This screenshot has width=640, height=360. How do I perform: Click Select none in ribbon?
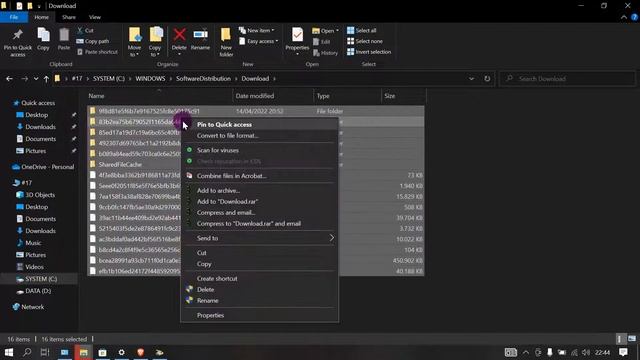tap(365, 41)
